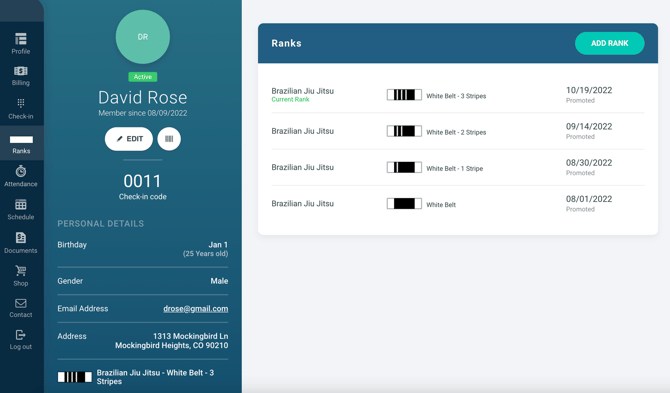Open the Schedule calendar icon
670x393 pixels.
[21, 204]
